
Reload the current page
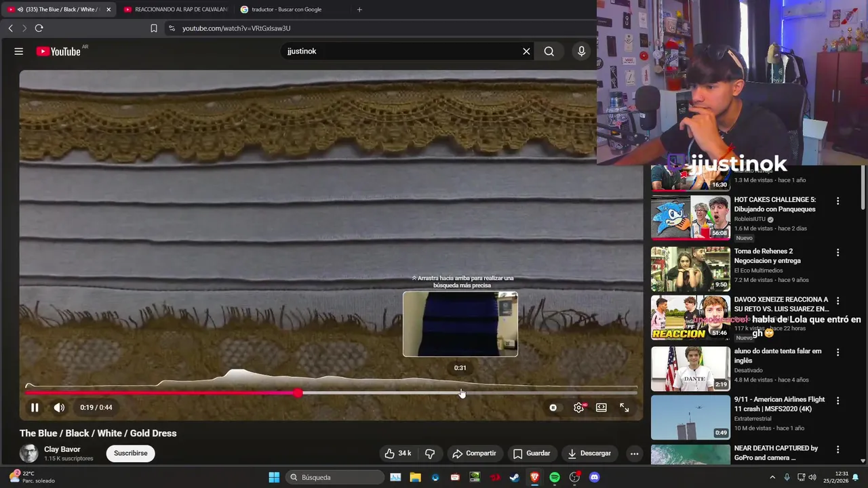(39, 28)
